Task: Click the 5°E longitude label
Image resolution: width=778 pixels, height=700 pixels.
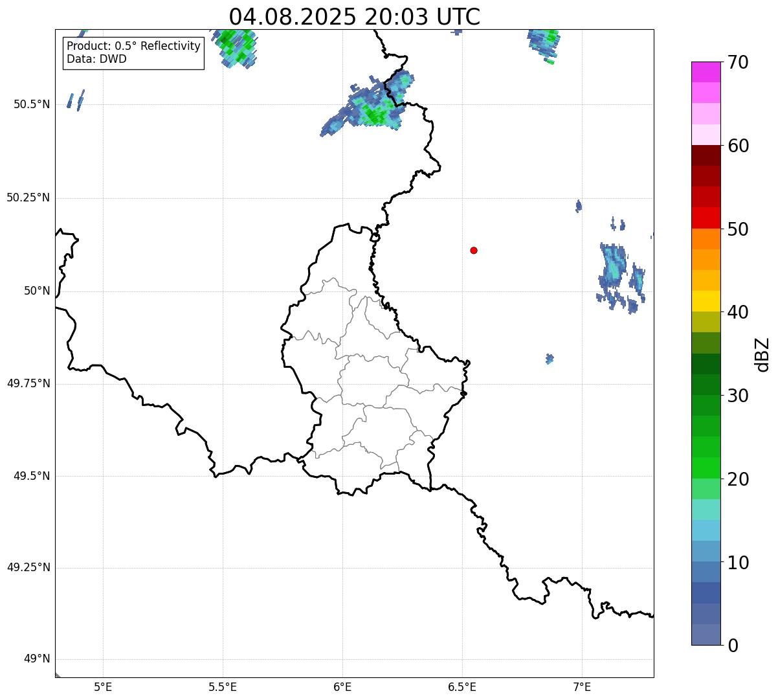Action: pos(103,687)
